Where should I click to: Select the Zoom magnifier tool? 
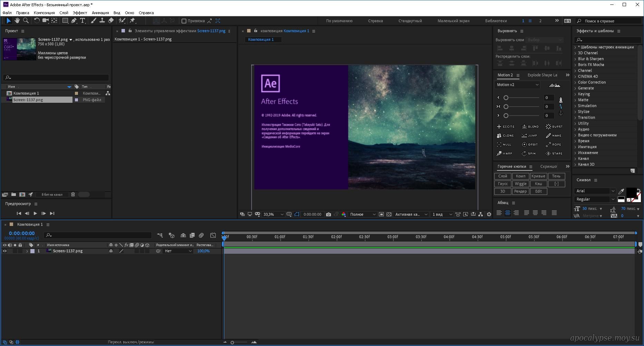pyautogui.click(x=26, y=21)
